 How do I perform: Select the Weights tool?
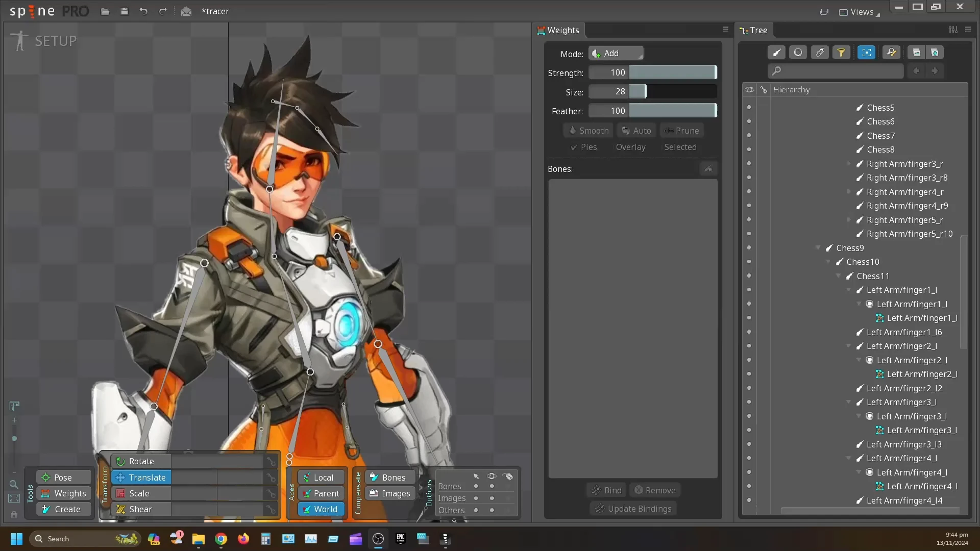[x=63, y=493]
